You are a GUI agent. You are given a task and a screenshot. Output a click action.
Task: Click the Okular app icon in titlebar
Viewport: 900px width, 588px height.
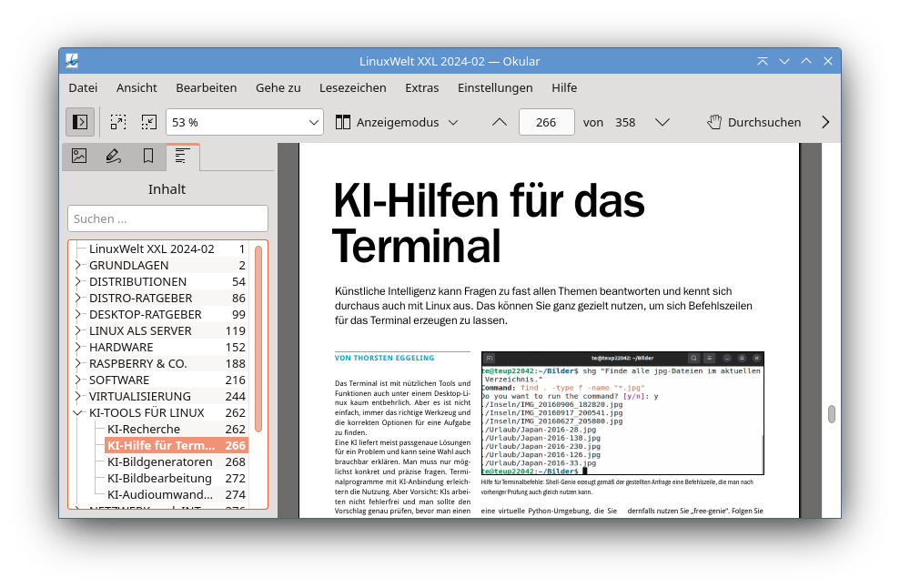72,61
